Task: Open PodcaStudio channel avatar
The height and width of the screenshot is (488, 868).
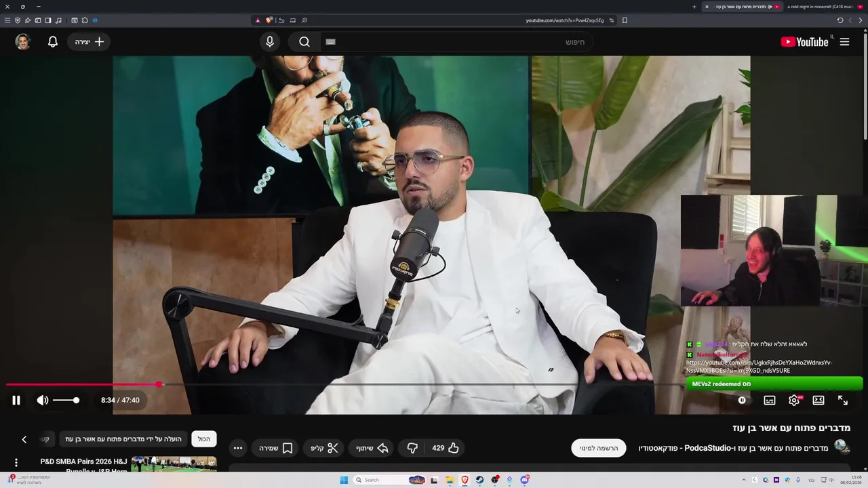Action: click(x=842, y=447)
